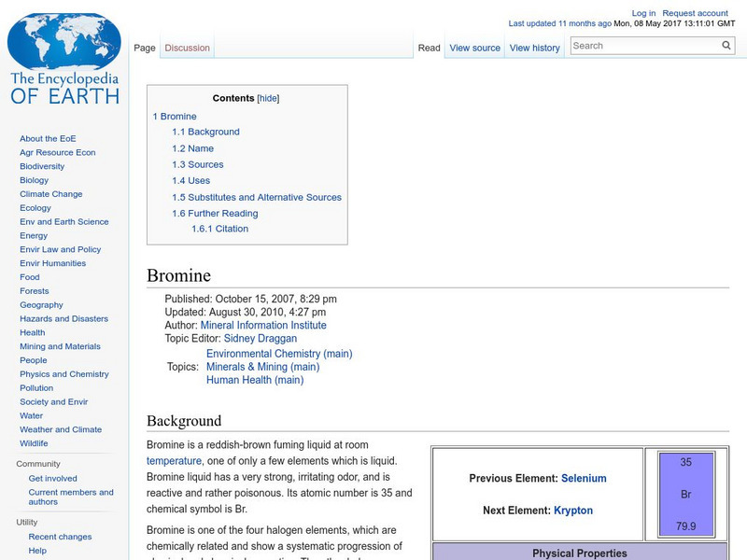
Task: Open the Encyclopedia of Earth globe logo
Action: pyautogui.click(x=64, y=59)
